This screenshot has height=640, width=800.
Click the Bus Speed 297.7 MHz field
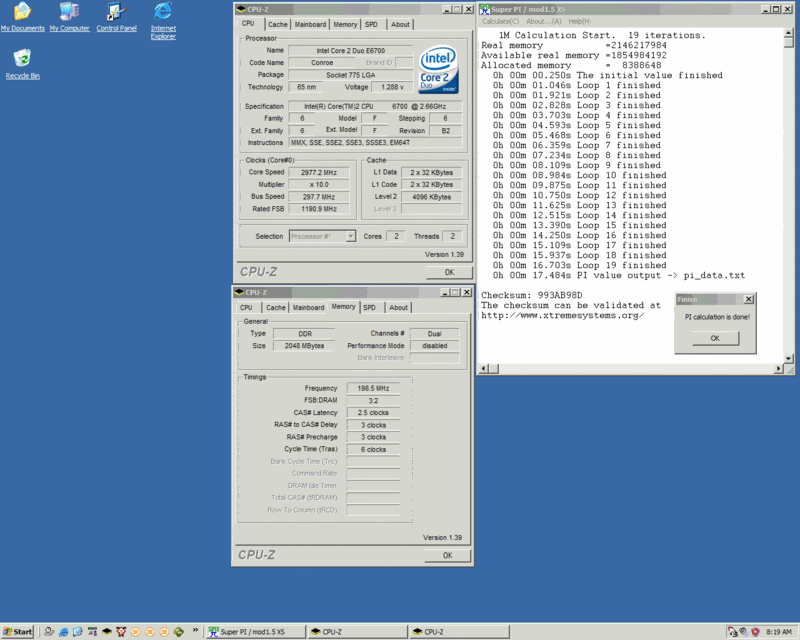(x=319, y=196)
